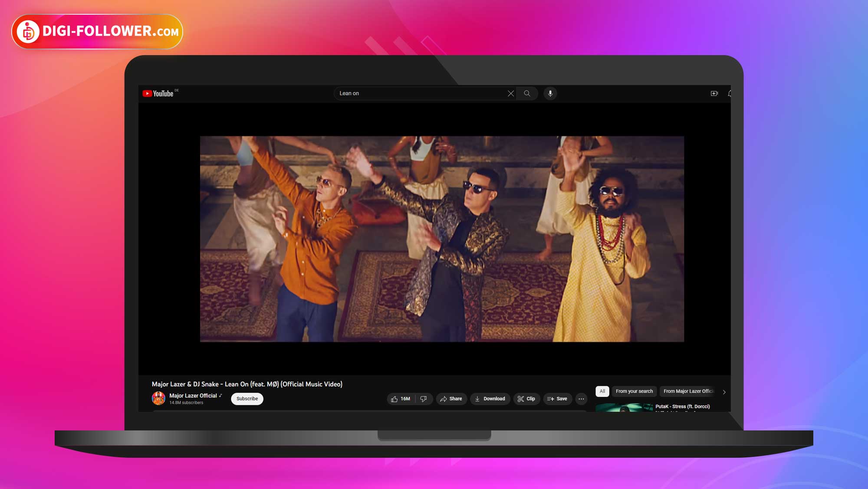Click the dislike thumbs-down icon
868x489 pixels.
424,398
